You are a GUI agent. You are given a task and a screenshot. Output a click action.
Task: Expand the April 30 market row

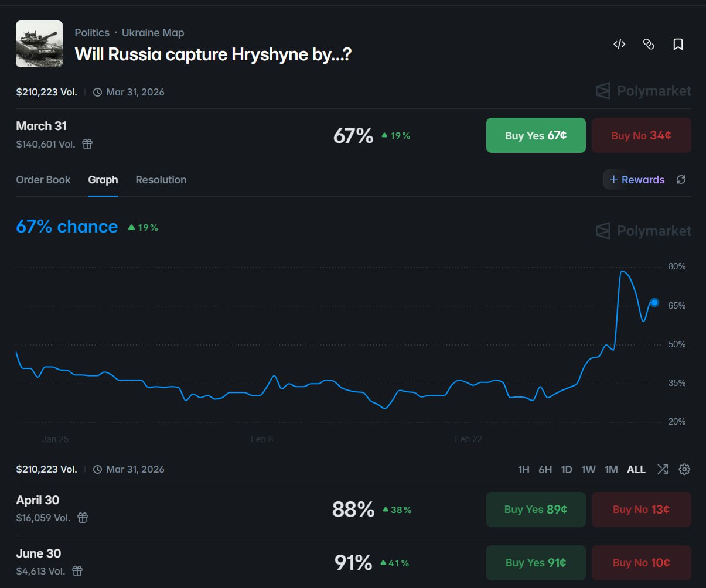[176, 508]
